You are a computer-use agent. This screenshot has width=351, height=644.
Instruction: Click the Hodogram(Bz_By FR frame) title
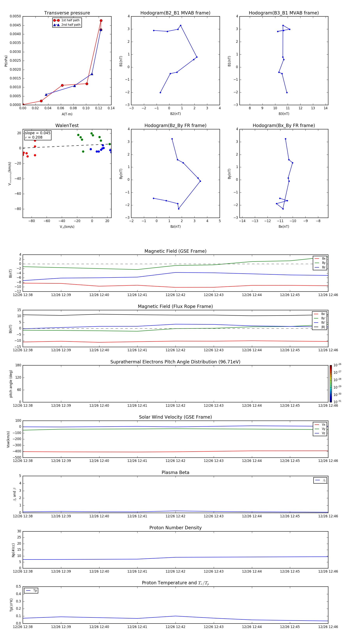(x=175, y=125)
